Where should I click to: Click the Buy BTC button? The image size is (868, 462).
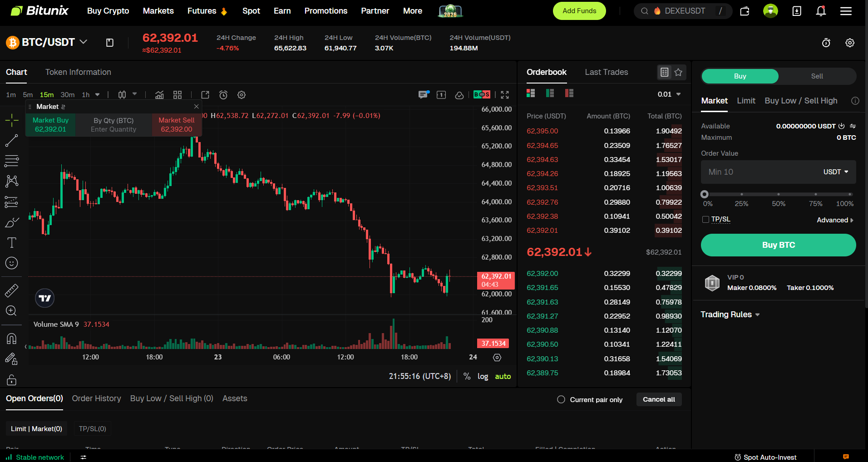click(x=779, y=245)
